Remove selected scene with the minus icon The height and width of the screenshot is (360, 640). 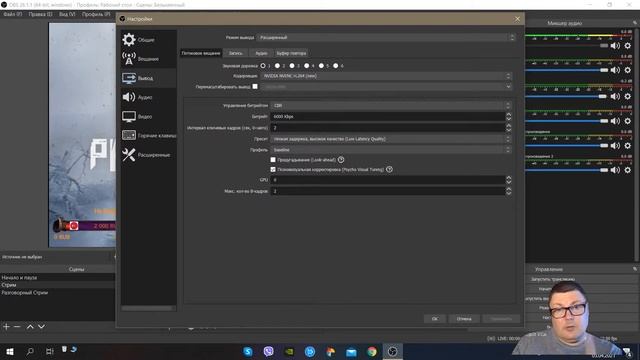[17, 327]
